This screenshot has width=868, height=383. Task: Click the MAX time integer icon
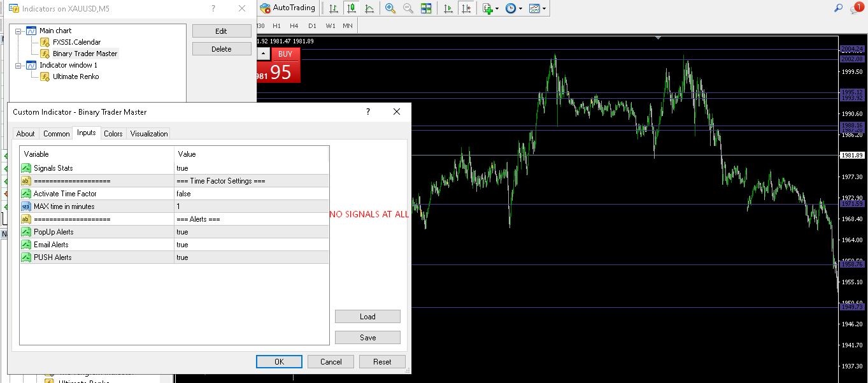(x=26, y=206)
